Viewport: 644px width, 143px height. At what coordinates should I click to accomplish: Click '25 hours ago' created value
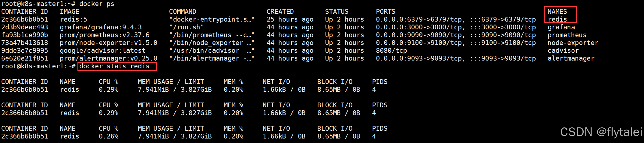[290, 19]
